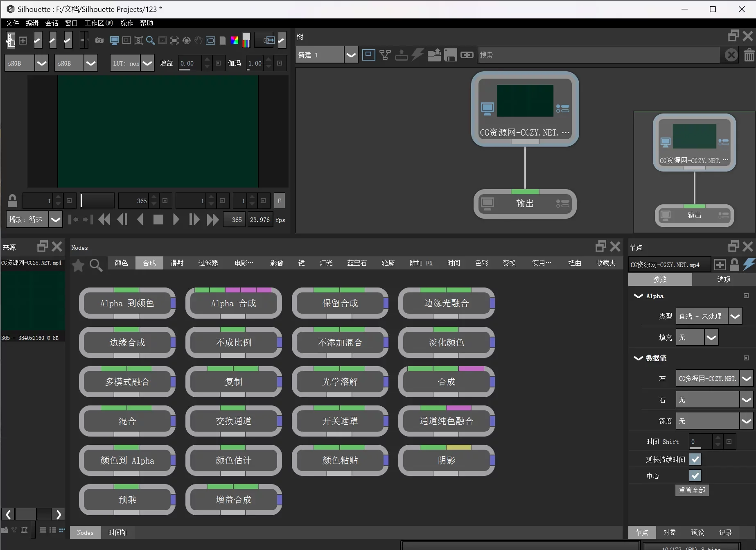
Task: Uncheck the 中心 checkbox
Action: click(695, 475)
